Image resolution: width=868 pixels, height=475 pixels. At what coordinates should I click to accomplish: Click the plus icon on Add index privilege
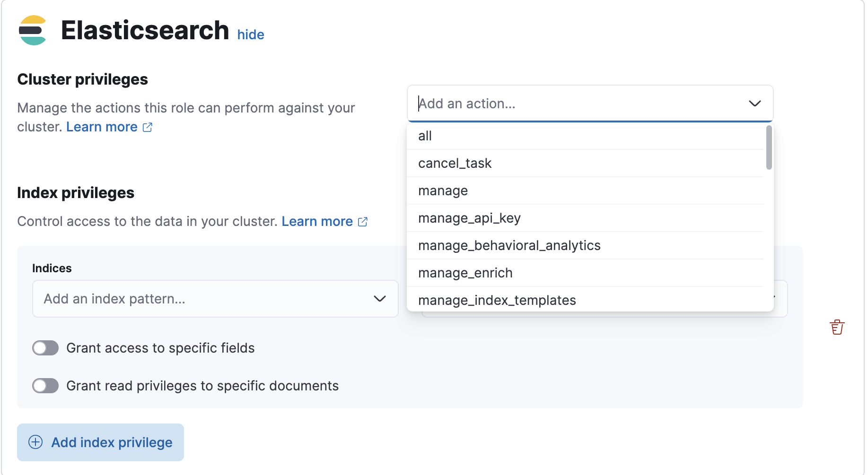pyautogui.click(x=35, y=442)
